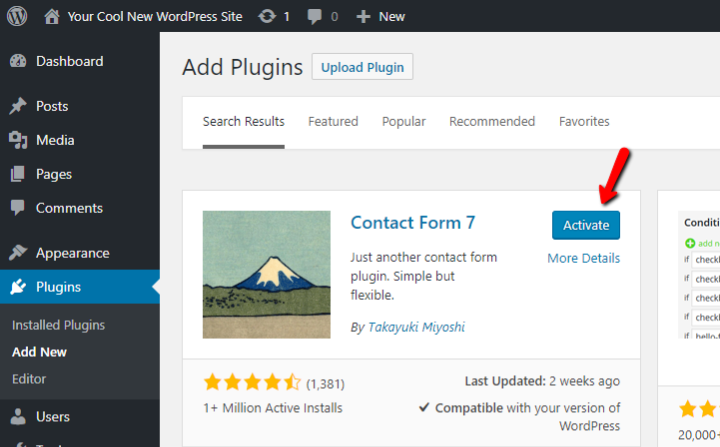The height and width of the screenshot is (447, 720).
Task: Click the Pages icon in sidebar
Action: pos(18,174)
